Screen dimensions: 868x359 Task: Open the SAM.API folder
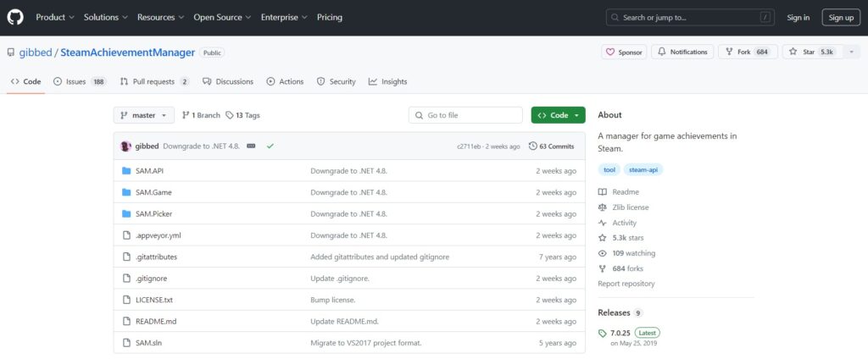click(149, 171)
